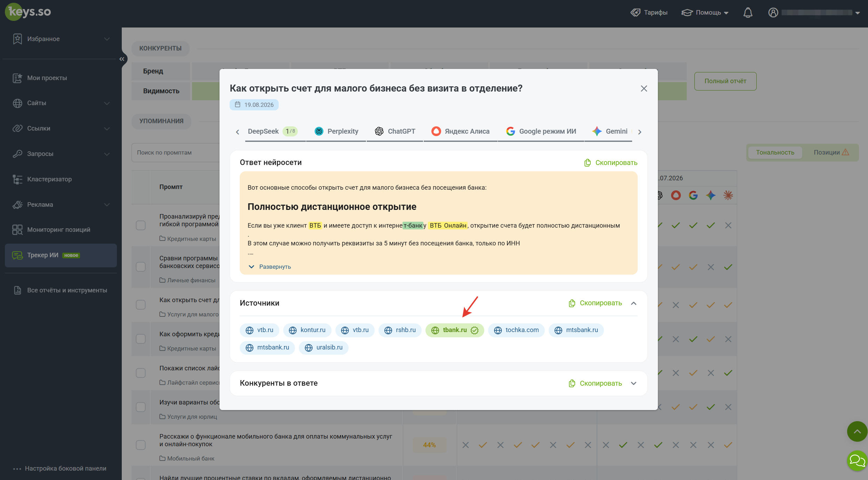Tick the checkbox for the Изучи варианты row
Image resolution: width=868 pixels, height=480 pixels.
pos(141,407)
